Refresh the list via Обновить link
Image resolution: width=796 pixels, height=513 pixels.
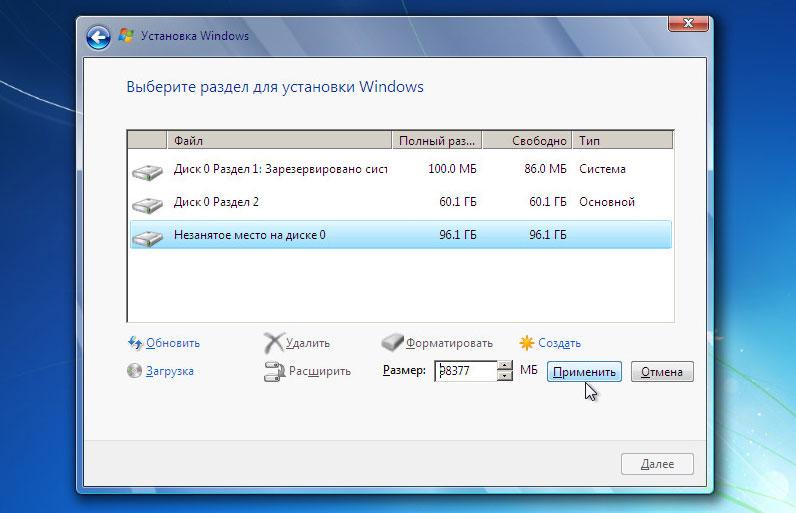point(173,343)
